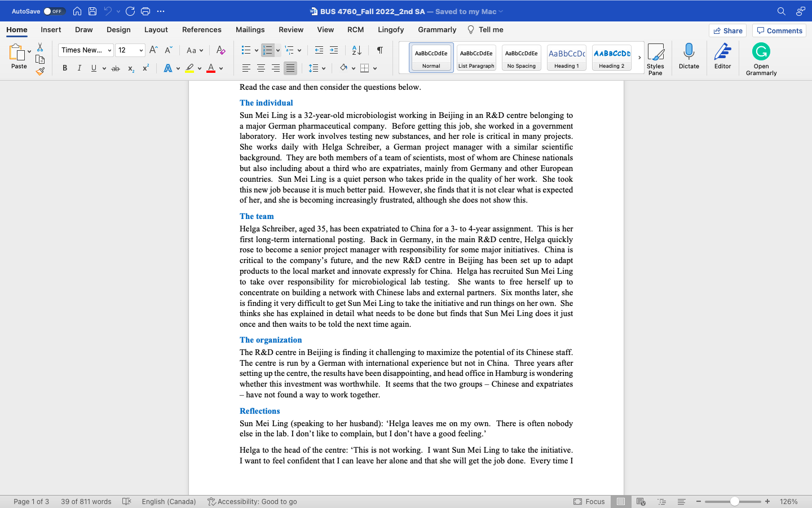Open the Editor pane
The height and width of the screenshot is (508, 812).
(722, 57)
